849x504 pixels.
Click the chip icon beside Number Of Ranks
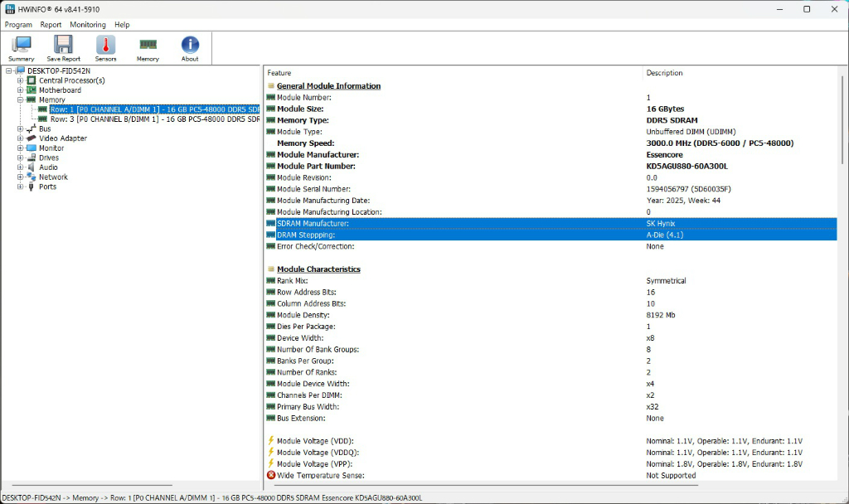(x=271, y=372)
